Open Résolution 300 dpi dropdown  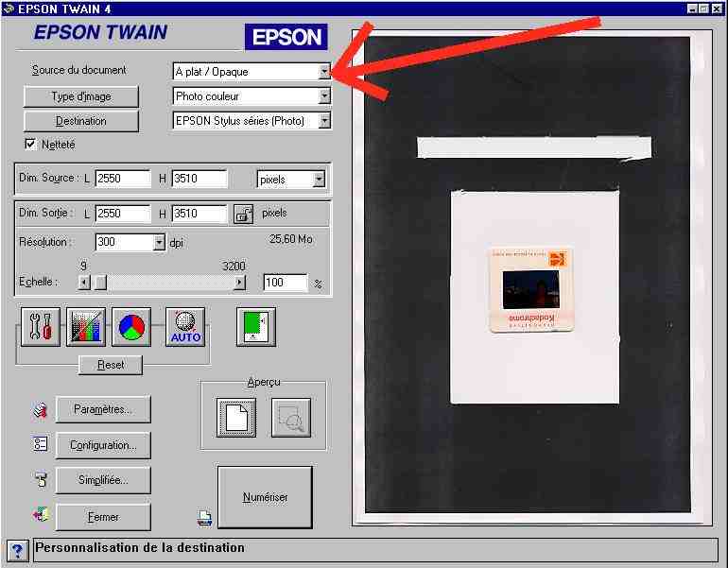tap(159, 242)
